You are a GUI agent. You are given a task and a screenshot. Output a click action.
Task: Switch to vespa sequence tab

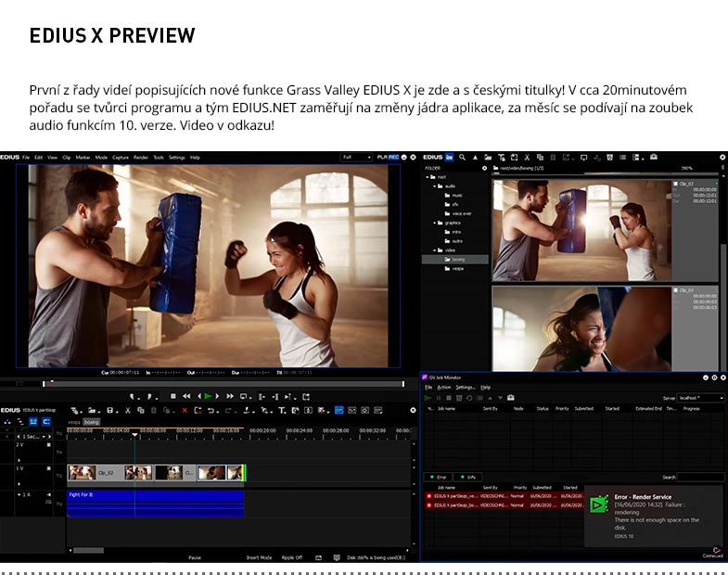pos(74,422)
